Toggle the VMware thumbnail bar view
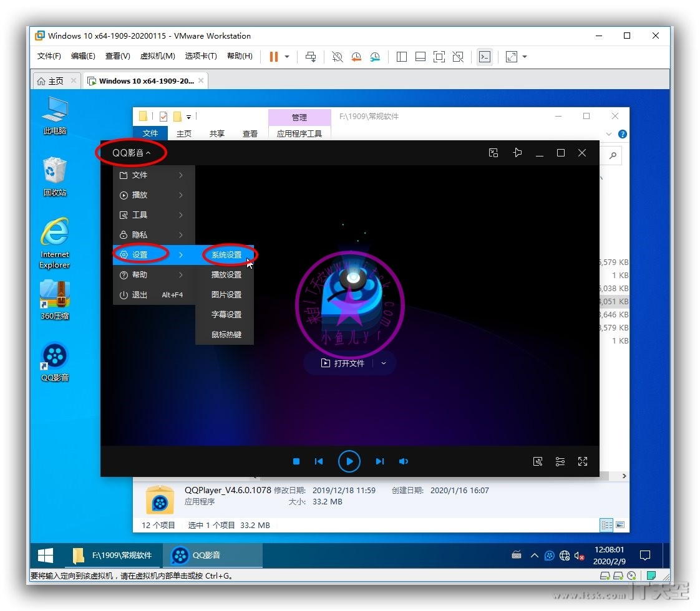The height and width of the screenshot is (611, 700). [420, 57]
